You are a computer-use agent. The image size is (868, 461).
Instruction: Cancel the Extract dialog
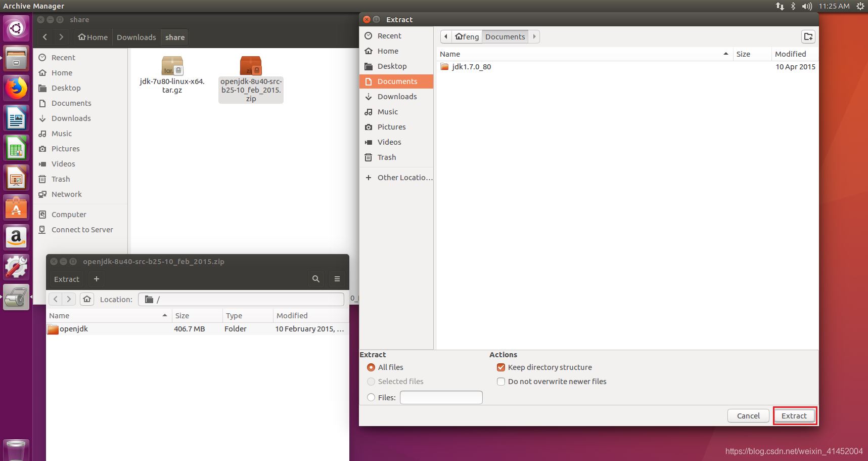tap(748, 416)
